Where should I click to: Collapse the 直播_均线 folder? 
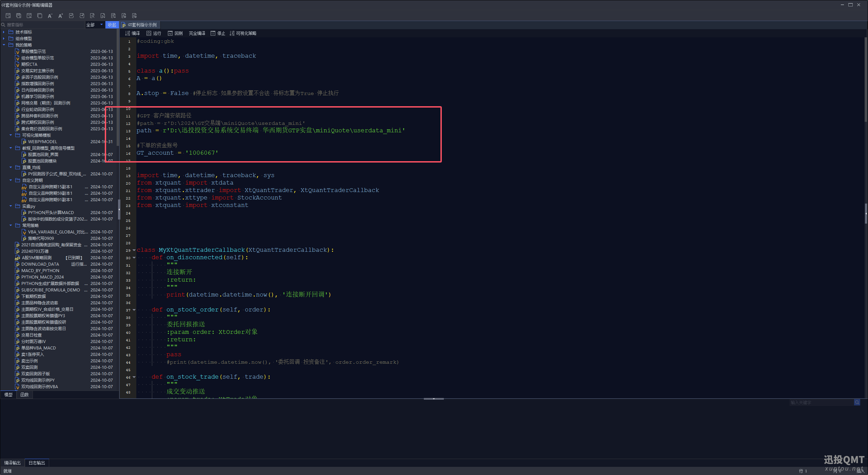[x=11, y=167]
